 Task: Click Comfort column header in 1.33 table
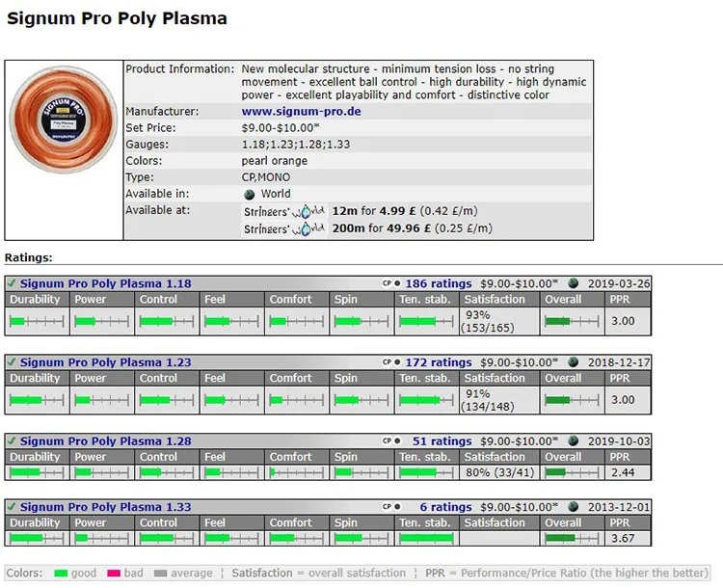(x=297, y=523)
